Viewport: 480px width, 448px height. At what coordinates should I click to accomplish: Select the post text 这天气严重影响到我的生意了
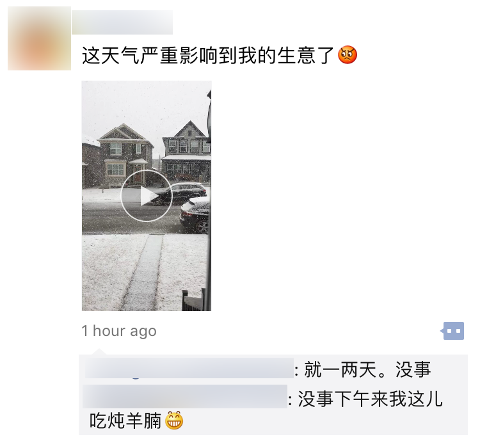tap(207, 56)
